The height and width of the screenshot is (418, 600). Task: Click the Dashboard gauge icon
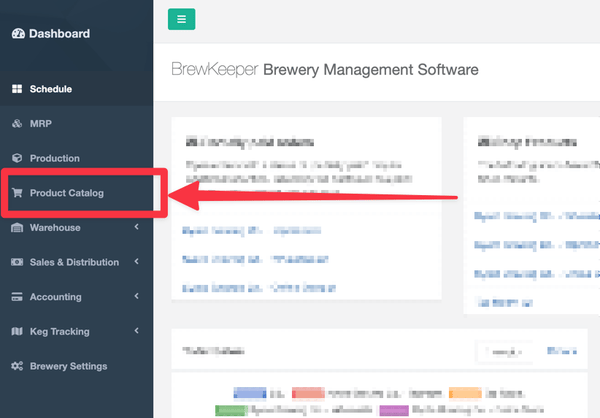pyautogui.click(x=18, y=34)
